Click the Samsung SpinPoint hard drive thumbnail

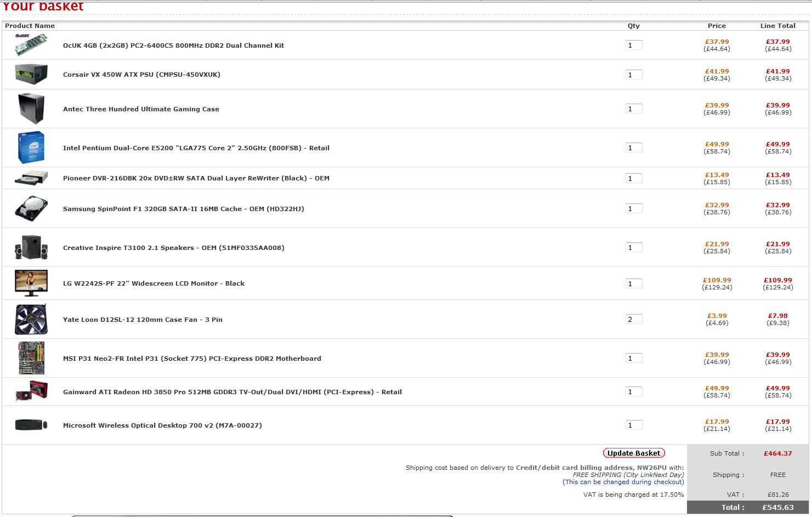coord(31,208)
